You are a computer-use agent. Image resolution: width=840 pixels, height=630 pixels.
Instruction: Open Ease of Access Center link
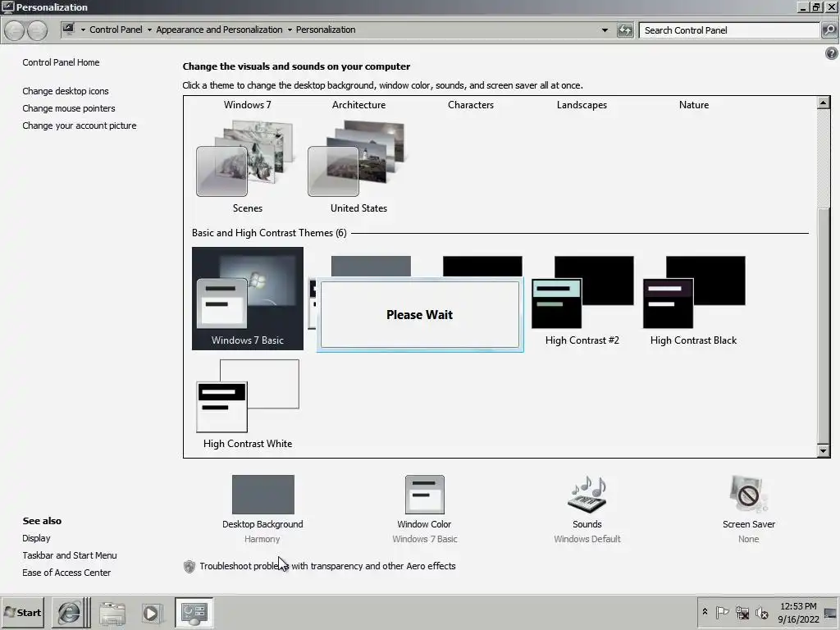(66, 573)
